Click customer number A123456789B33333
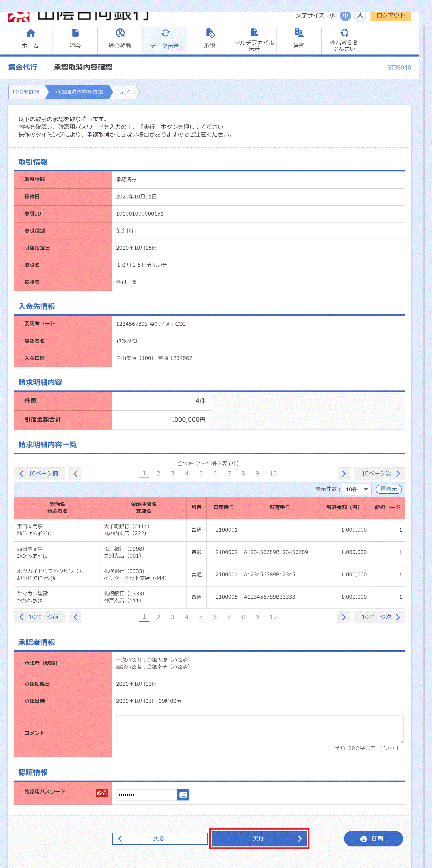Viewport: 432px width, 868px height. click(270, 597)
